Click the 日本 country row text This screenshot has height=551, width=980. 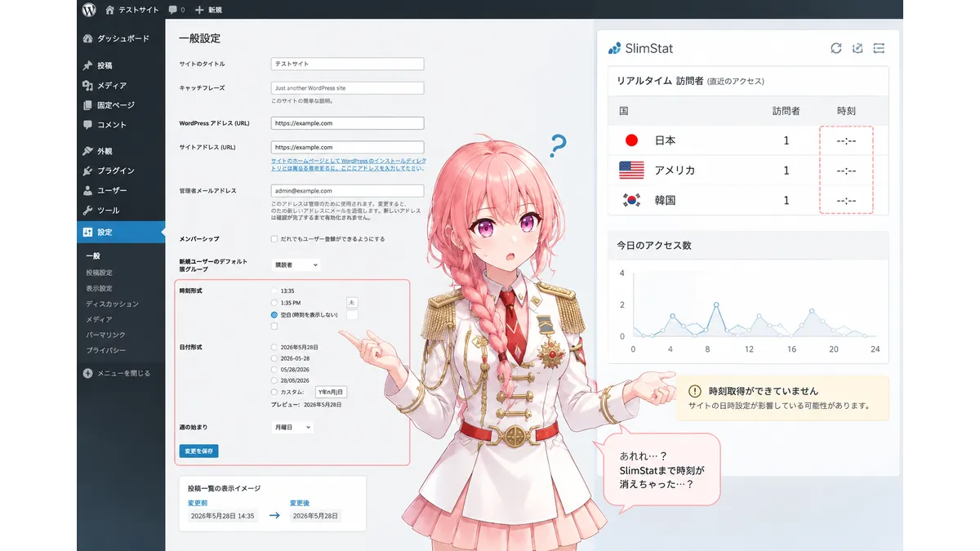[665, 140]
